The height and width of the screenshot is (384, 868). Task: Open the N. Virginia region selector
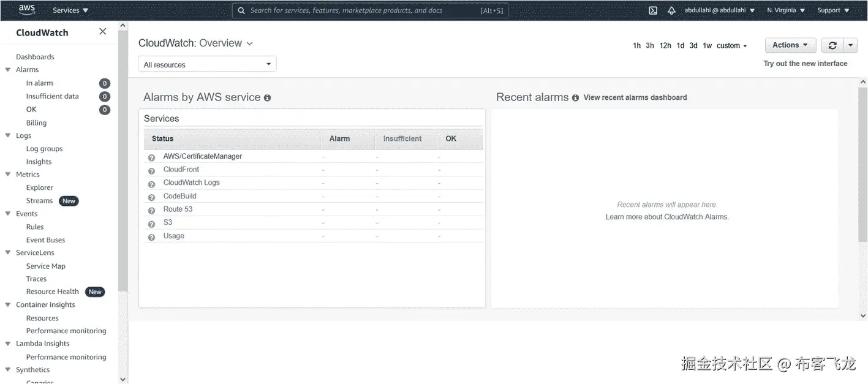(786, 10)
